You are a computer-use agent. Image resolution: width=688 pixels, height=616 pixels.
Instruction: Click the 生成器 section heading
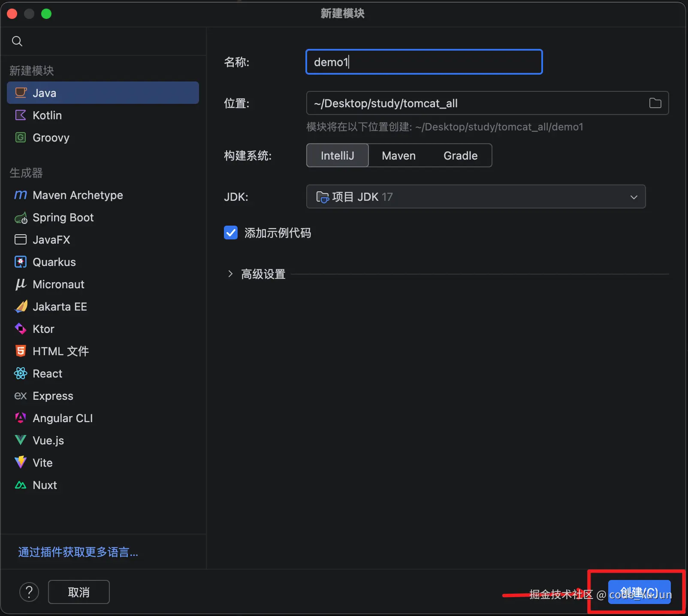coord(26,173)
